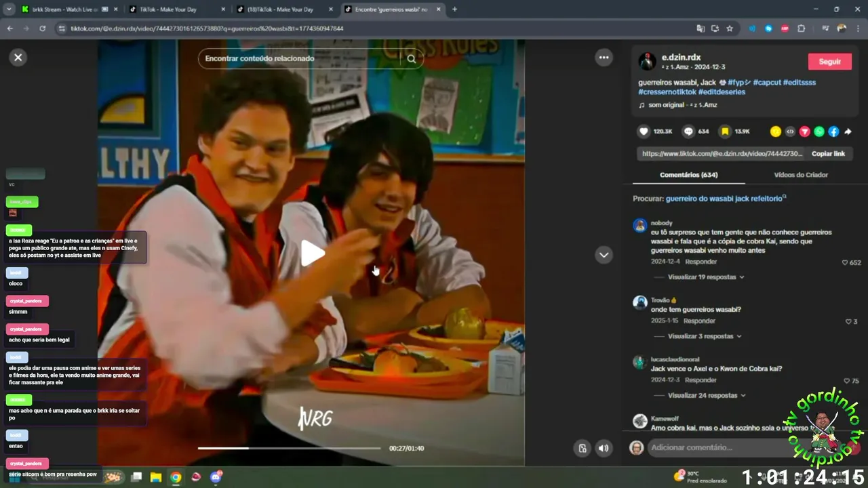The height and width of the screenshot is (488, 868).
Task: Open user nobody's avatar
Action: click(x=639, y=226)
